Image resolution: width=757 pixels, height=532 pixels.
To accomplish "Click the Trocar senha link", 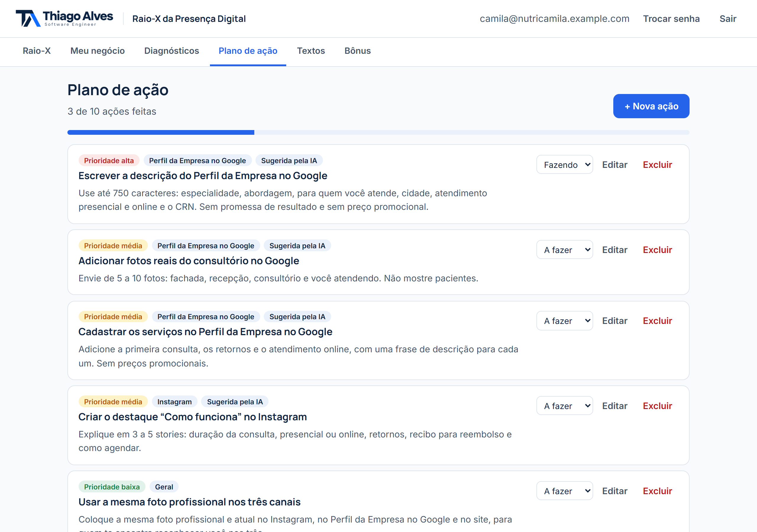I will click(671, 19).
